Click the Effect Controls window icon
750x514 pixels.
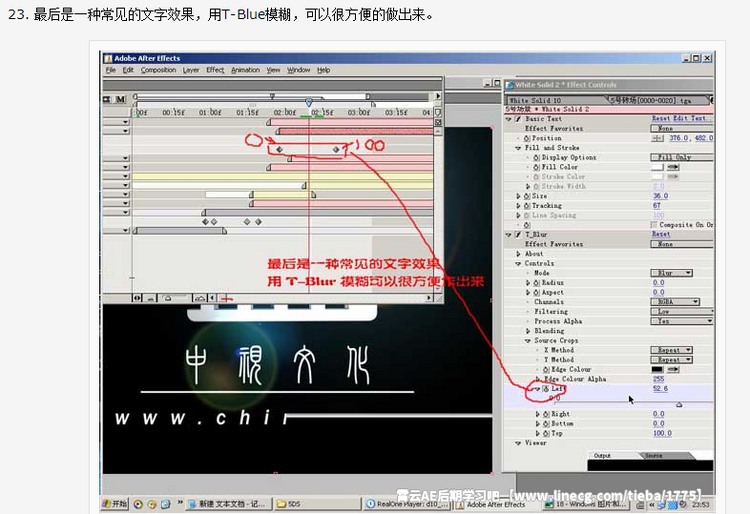[x=510, y=85]
